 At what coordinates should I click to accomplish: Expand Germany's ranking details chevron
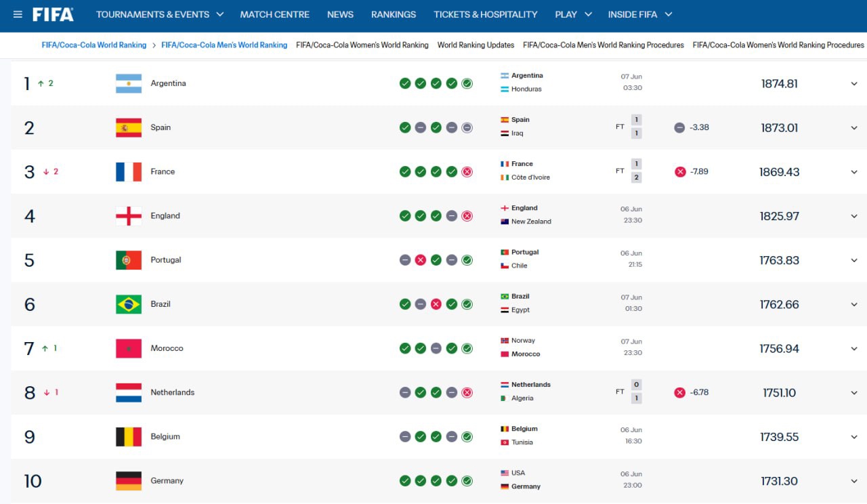(854, 481)
